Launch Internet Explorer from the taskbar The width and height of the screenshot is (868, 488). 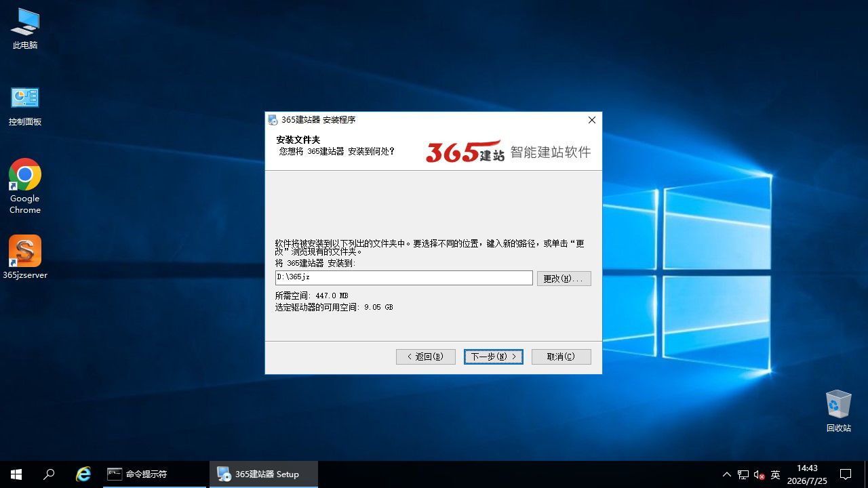tap(83, 474)
